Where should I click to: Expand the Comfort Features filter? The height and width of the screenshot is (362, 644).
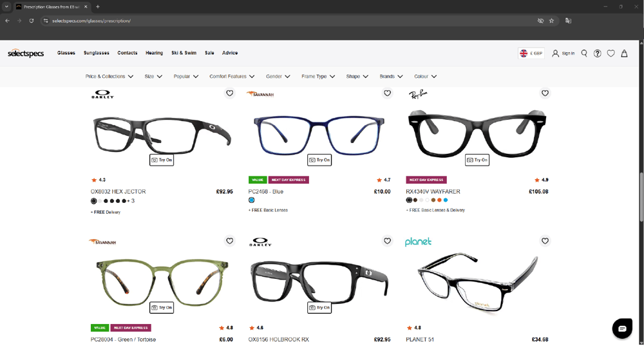pos(232,77)
